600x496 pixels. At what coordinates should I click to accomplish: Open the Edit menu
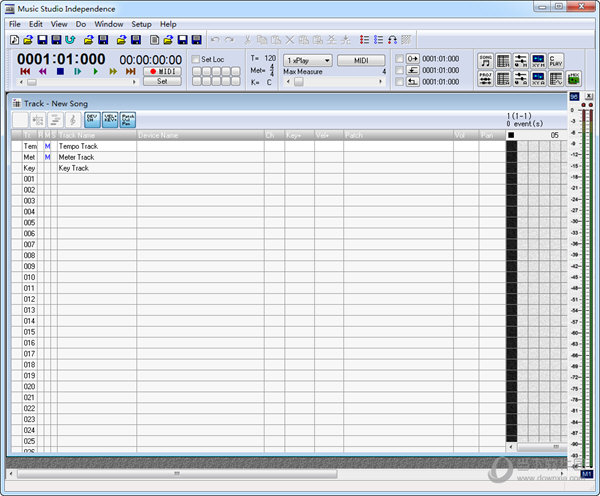coord(36,24)
